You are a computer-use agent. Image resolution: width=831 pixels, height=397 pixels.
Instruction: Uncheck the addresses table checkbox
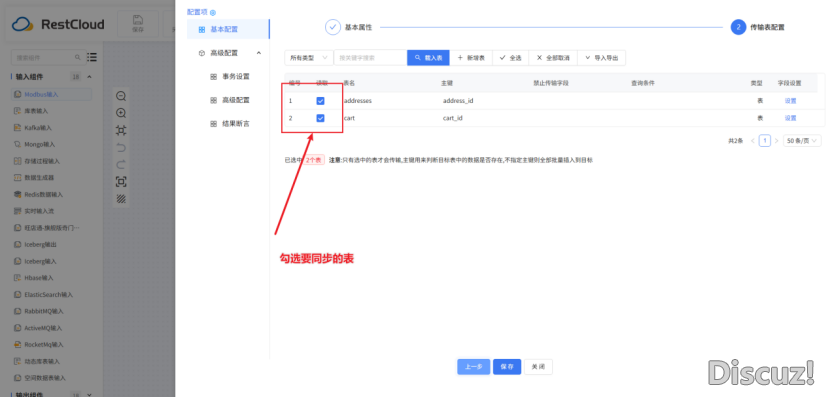tap(320, 101)
